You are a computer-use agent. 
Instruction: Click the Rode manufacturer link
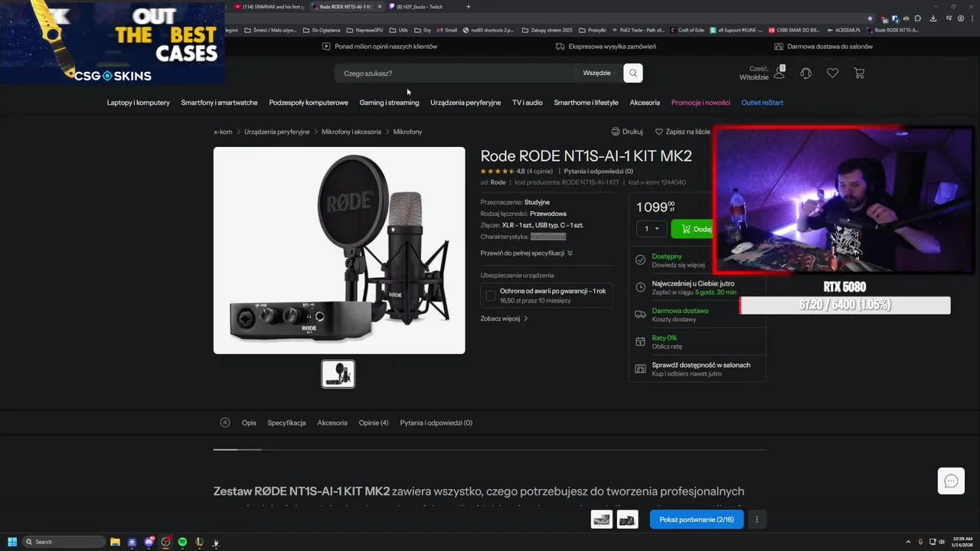[x=498, y=182]
